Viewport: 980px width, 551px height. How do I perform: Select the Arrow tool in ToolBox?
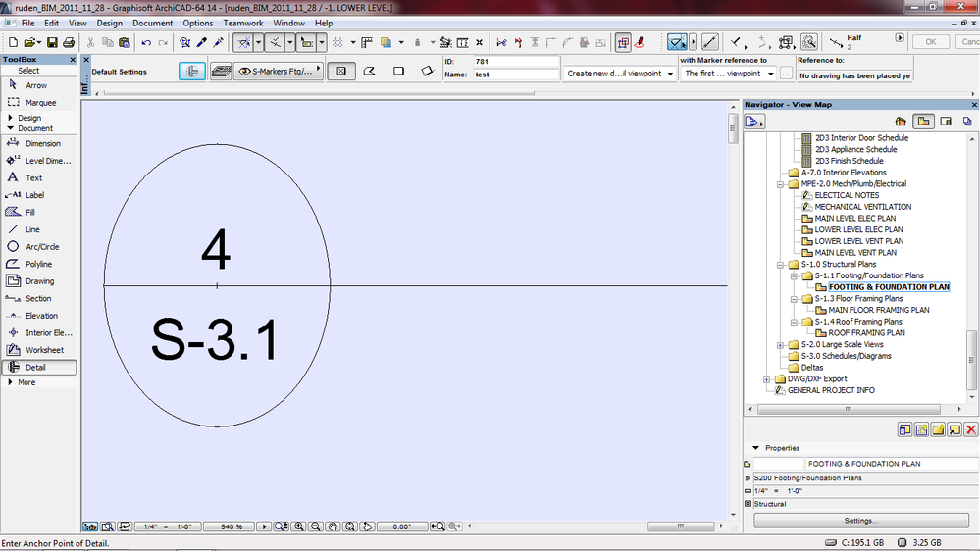[35, 86]
